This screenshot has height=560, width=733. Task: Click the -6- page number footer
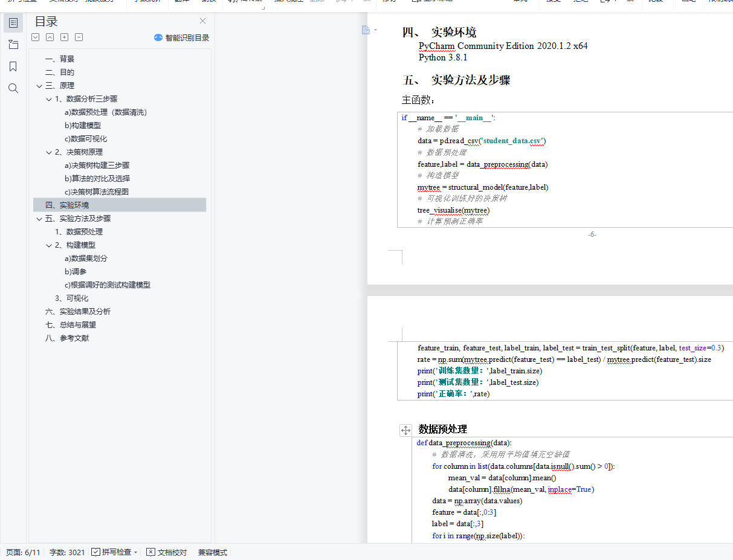(592, 234)
